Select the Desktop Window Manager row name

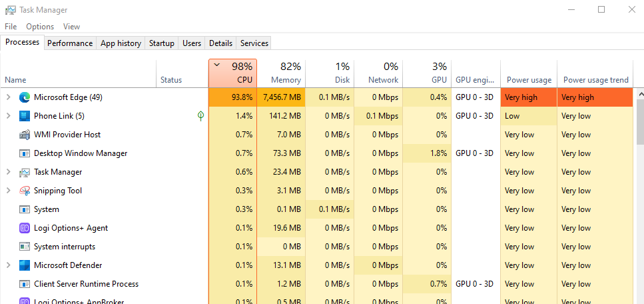click(81, 153)
